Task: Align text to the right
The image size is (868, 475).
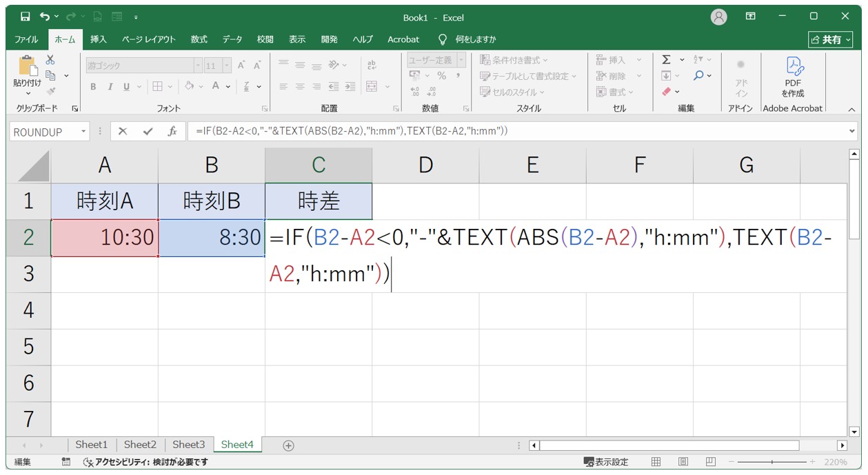Action: [x=316, y=87]
